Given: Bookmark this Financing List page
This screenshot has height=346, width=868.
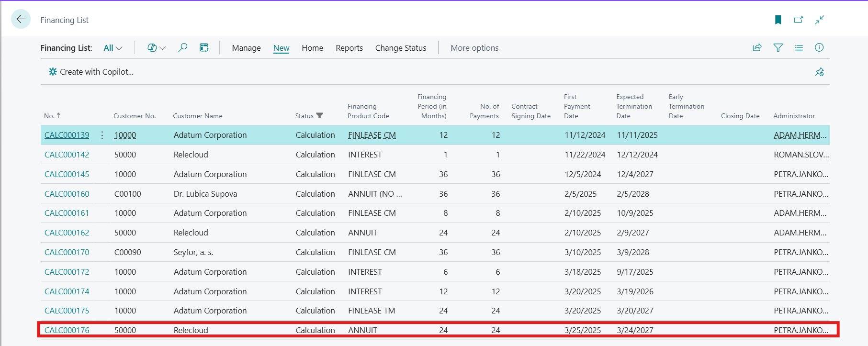Looking at the screenshot, I should [778, 20].
